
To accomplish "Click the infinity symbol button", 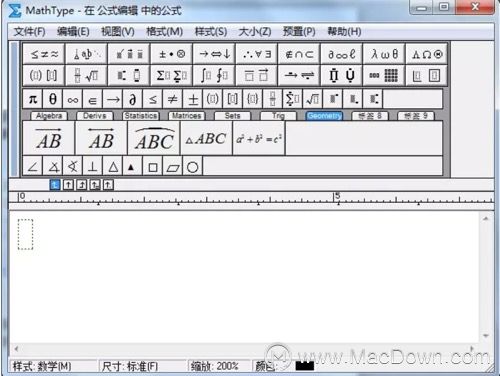I will (x=73, y=99).
